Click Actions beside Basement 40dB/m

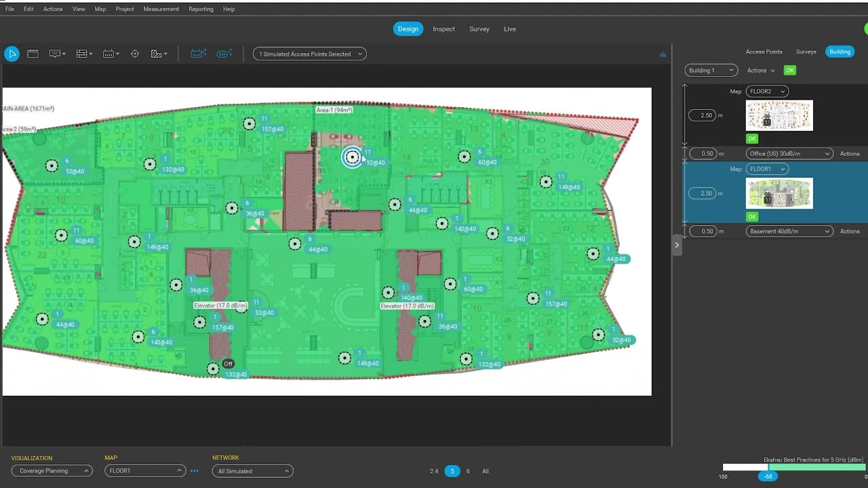(850, 231)
